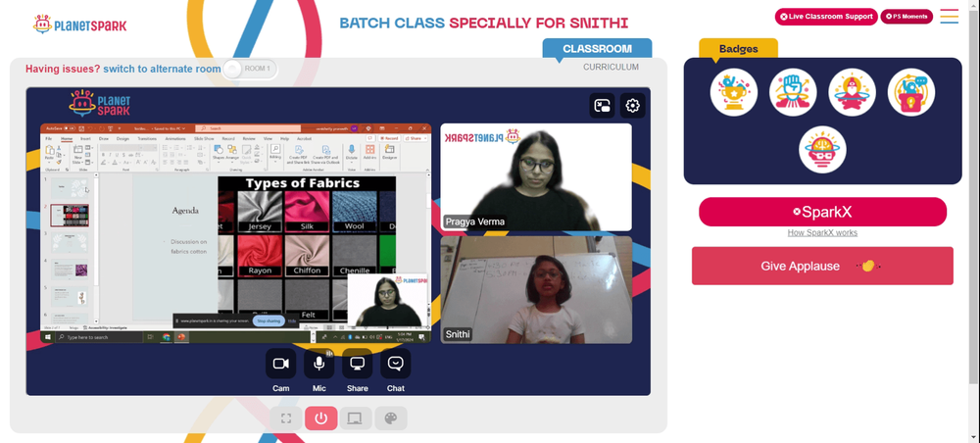Click the raised fist badge
Screen dimensions: 980x443
tap(793, 92)
